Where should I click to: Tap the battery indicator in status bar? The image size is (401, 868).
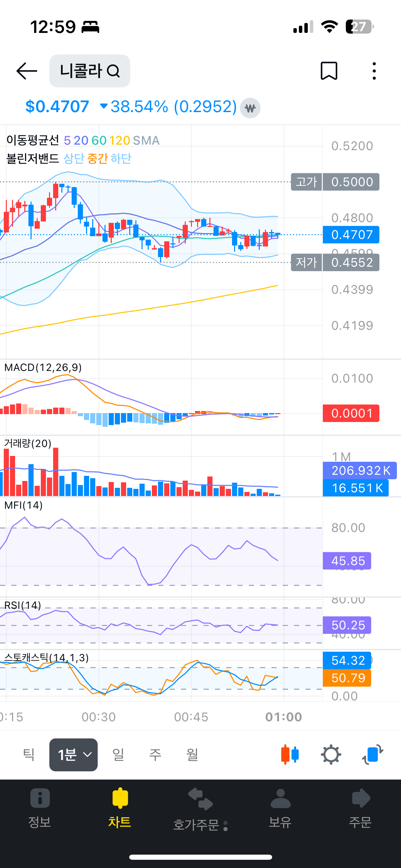(360, 26)
